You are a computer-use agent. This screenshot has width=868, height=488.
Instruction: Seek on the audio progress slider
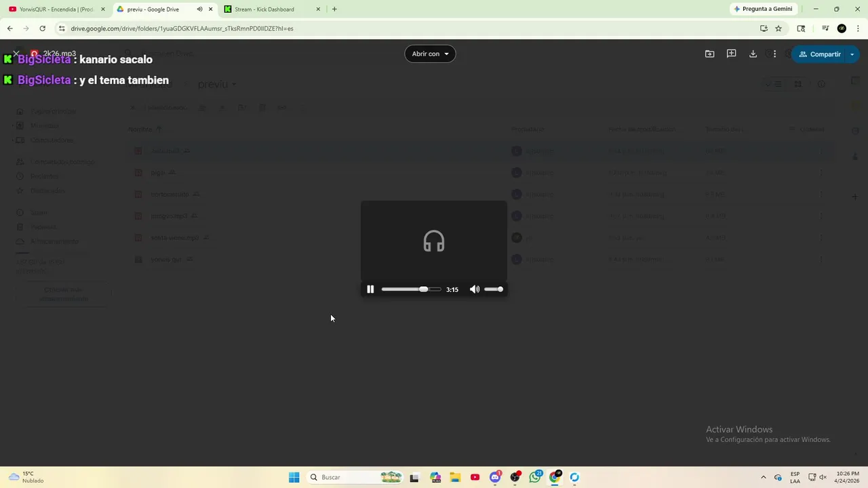(x=411, y=289)
